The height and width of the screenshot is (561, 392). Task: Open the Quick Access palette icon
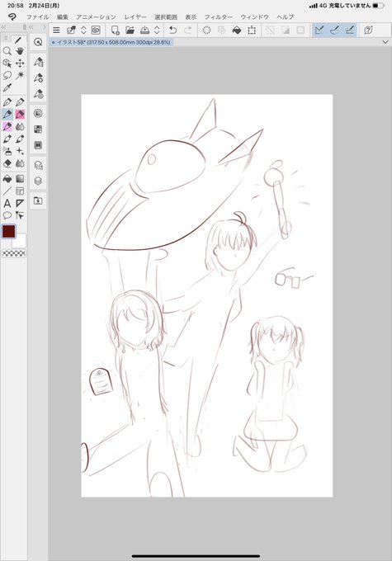(x=38, y=42)
